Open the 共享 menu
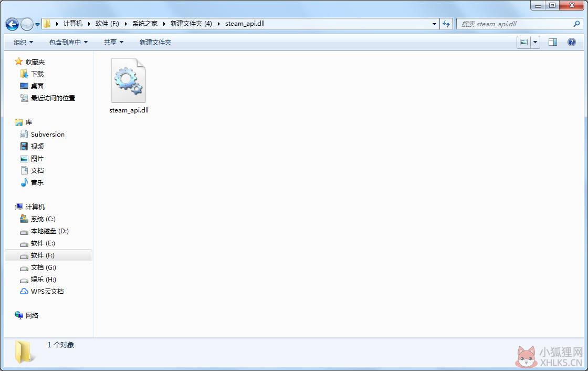Viewport: 588px width, 371px height. (113, 43)
